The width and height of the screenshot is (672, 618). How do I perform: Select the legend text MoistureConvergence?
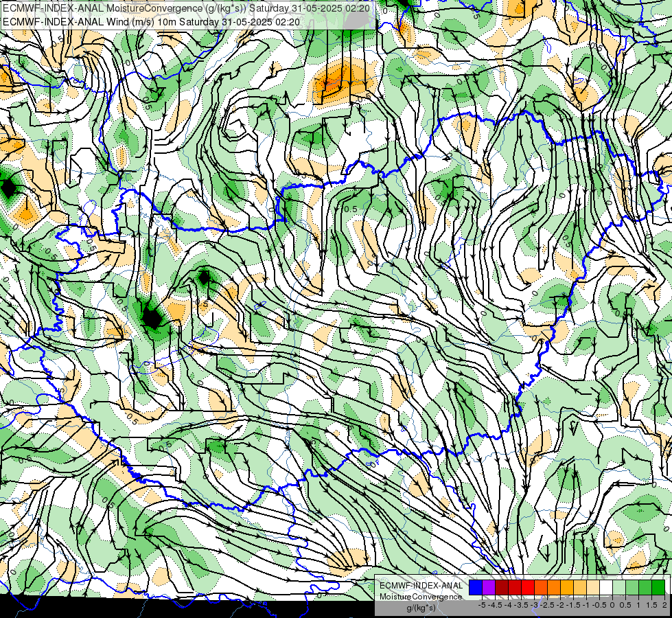[x=421, y=597]
